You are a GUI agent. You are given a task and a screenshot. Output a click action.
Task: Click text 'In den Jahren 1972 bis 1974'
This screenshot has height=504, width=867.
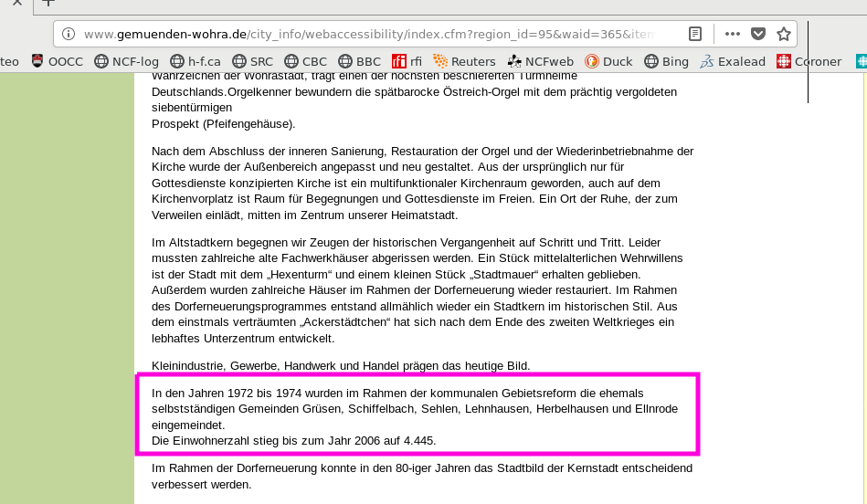pos(227,393)
